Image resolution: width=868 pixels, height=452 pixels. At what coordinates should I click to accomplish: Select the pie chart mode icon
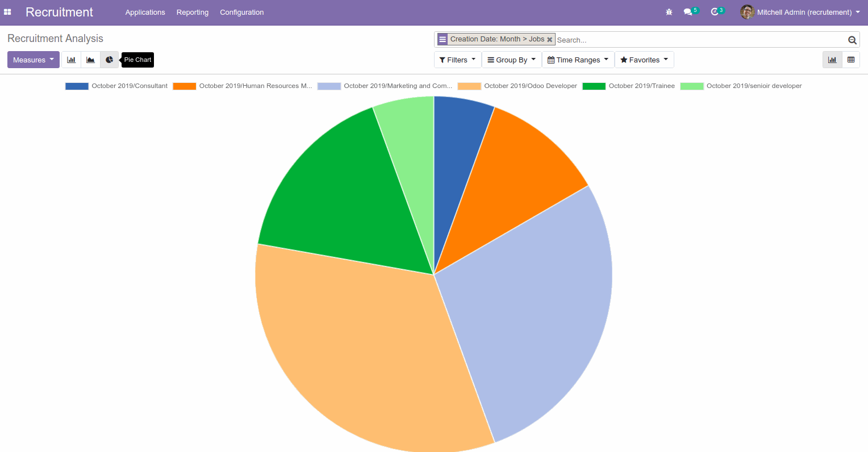pyautogui.click(x=109, y=60)
